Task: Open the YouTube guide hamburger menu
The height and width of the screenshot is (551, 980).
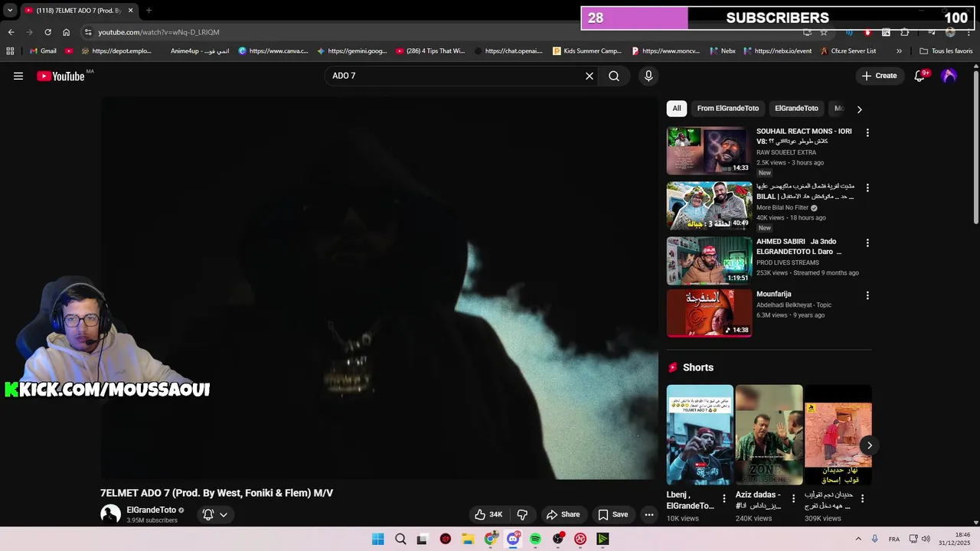Action: tap(18, 76)
